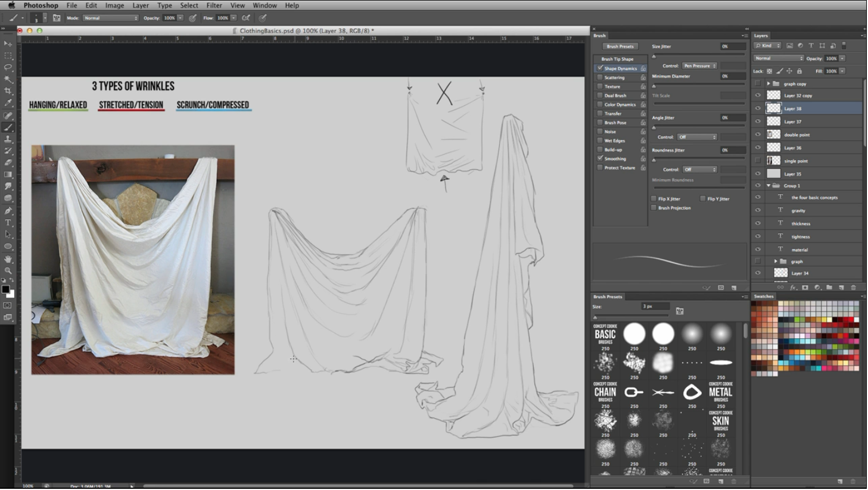The width and height of the screenshot is (868, 490).
Task: Expand the graph copy layer group
Action: [x=769, y=83]
